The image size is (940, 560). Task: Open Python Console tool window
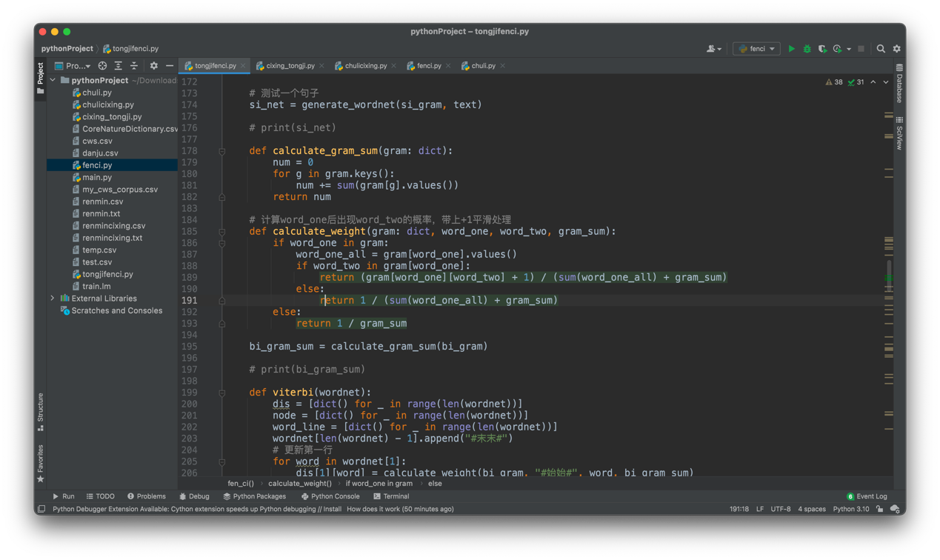click(330, 496)
